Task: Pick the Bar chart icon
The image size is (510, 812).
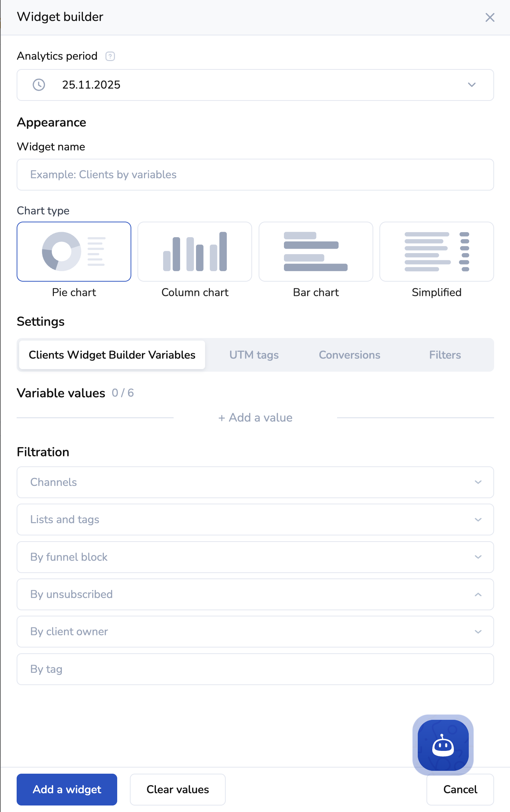Action: tap(315, 252)
